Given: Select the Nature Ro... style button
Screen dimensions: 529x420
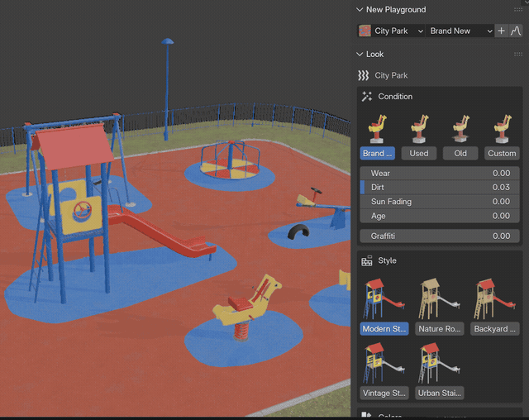Looking at the screenshot, I should click(440, 329).
